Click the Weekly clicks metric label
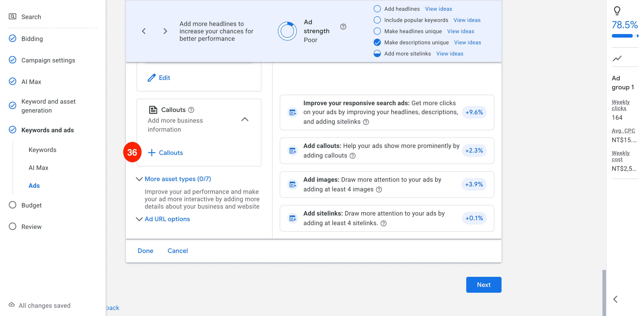This screenshot has height=316, width=644. point(621,105)
